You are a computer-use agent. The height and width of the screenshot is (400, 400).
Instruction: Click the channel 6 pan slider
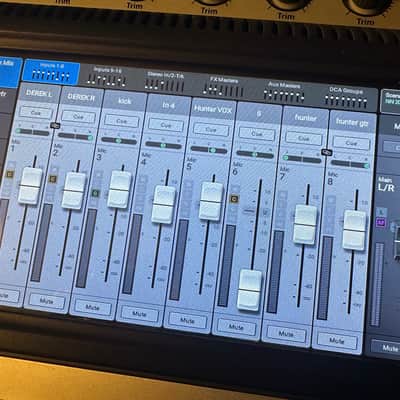(x=255, y=155)
